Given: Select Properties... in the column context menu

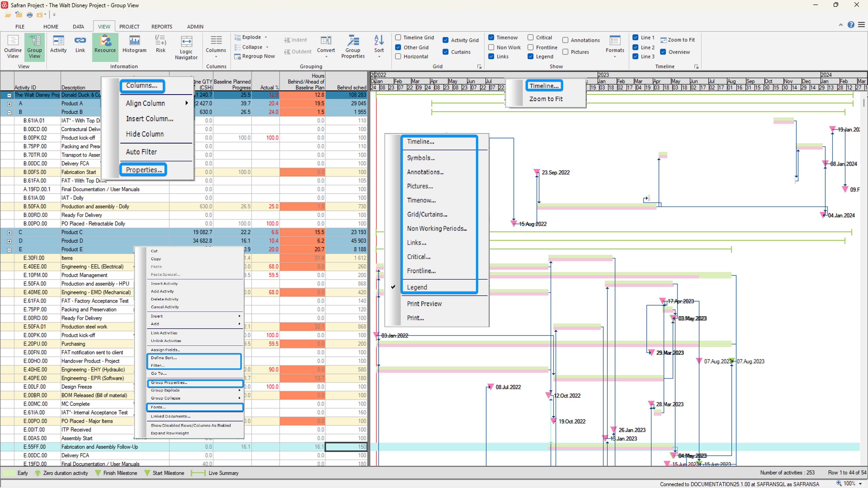Looking at the screenshot, I should [x=144, y=170].
